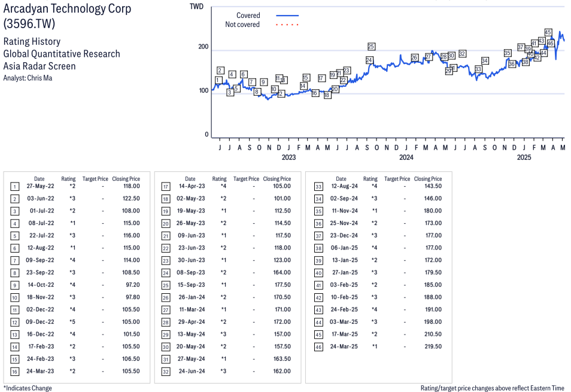Click closing price 143.50
The image size is (571, 392).
(x=433, y=186)
